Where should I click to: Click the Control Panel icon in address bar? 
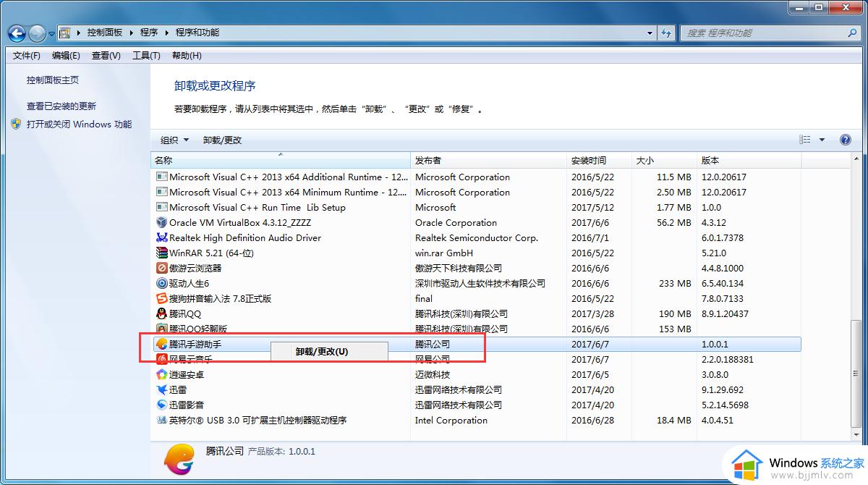pos(65,33)
